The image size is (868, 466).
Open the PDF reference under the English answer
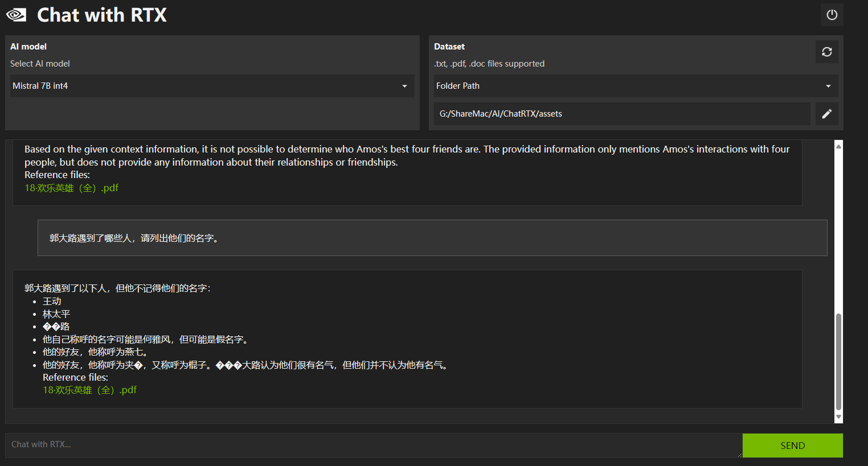click(71, 188)
